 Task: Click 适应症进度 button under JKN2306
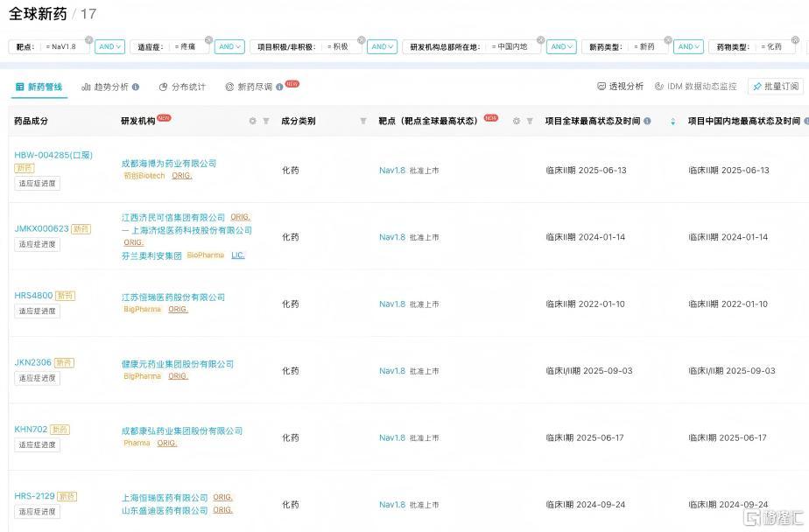[37, 378]
